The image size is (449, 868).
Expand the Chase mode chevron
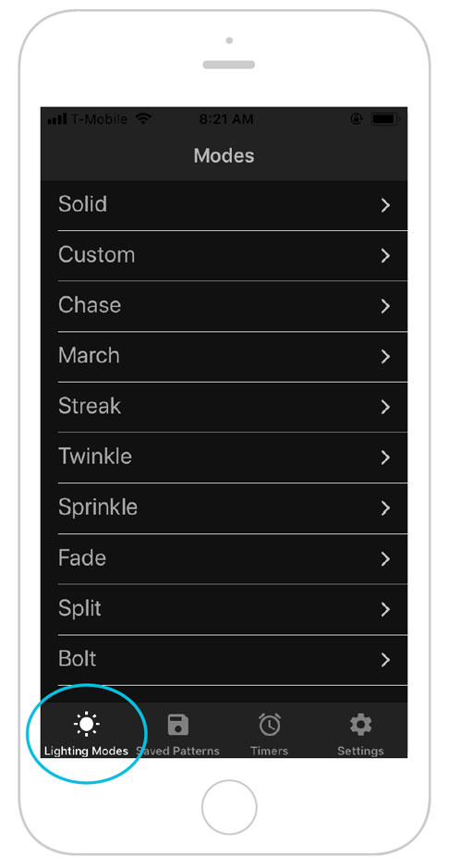pyautogui.click(x=385, y=306)
